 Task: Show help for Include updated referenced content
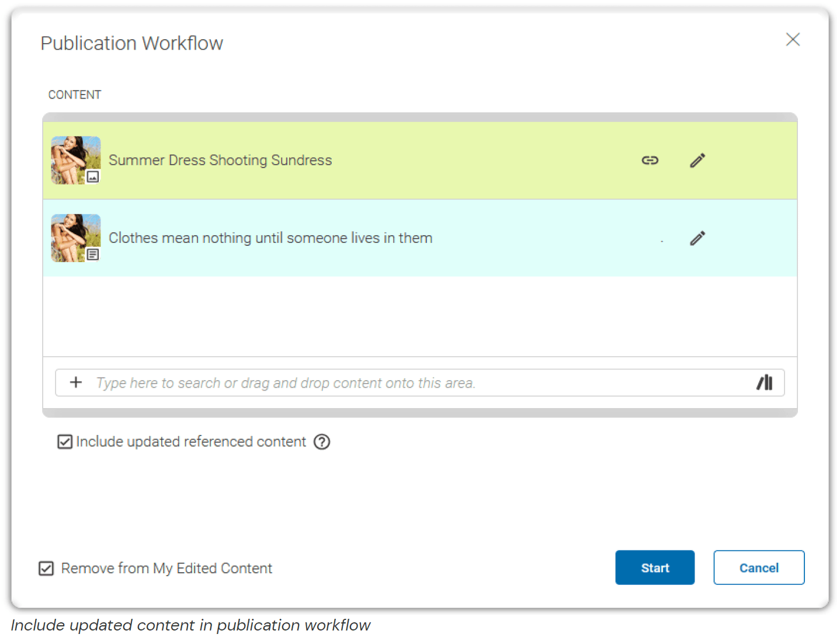[322, 442]
